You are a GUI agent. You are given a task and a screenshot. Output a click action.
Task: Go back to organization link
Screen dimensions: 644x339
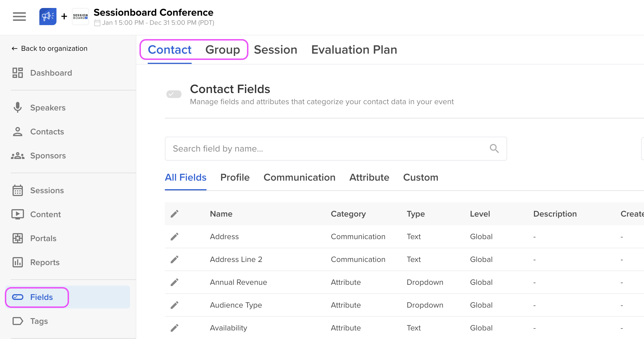(50, 49)
